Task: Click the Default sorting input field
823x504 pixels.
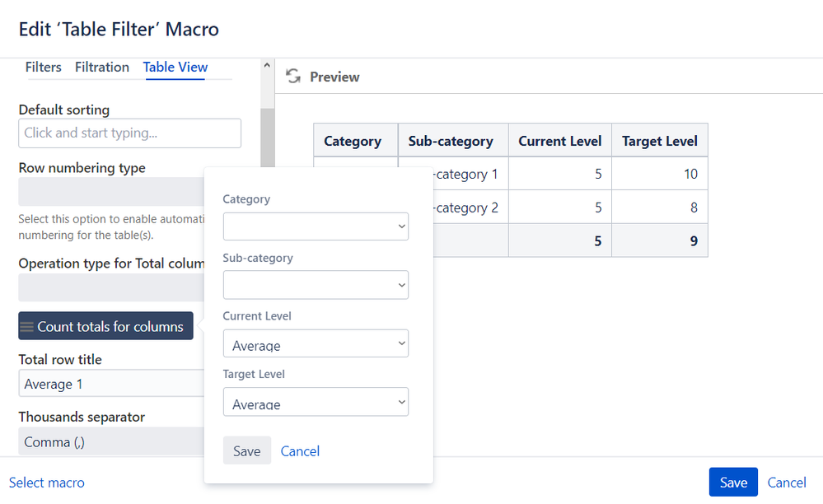Action: click(x=129, y=133)
